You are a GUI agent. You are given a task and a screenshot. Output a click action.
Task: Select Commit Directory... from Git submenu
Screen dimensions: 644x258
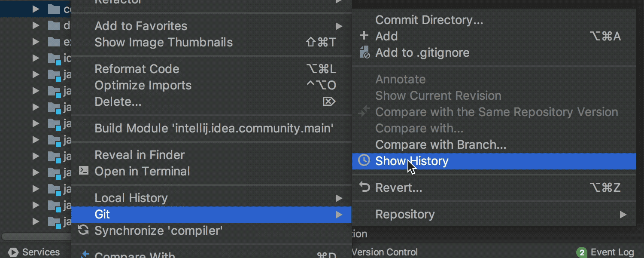tap(429, 20)
